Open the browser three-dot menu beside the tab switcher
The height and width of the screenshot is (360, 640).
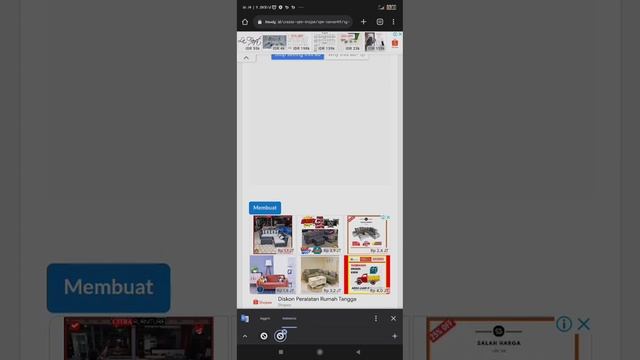tap(393, 22)
